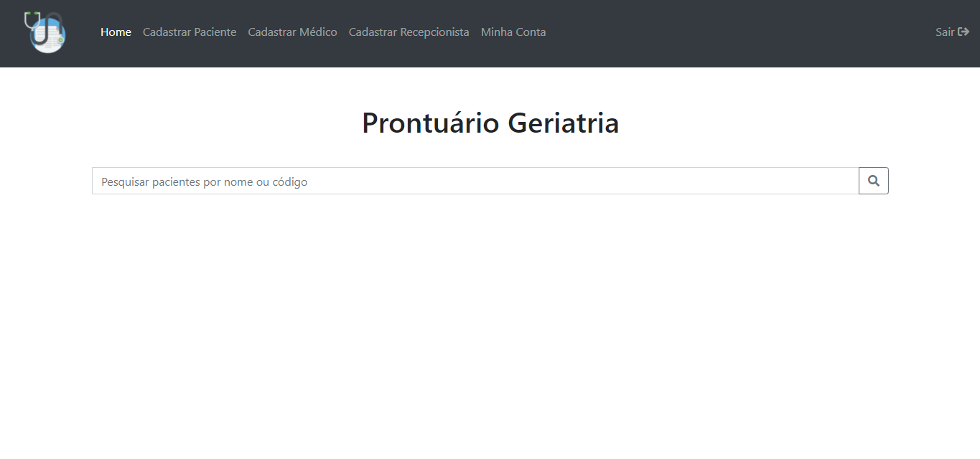Open the home page via the clinic logo
The width and height of the screenshot is (980, 459).
click(45, 32)
